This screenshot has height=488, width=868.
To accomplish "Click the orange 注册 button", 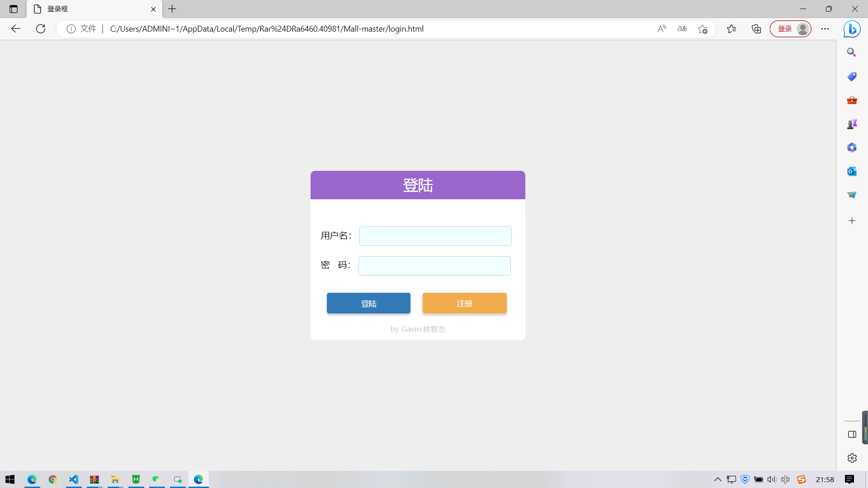I will (x=464, y=303).
